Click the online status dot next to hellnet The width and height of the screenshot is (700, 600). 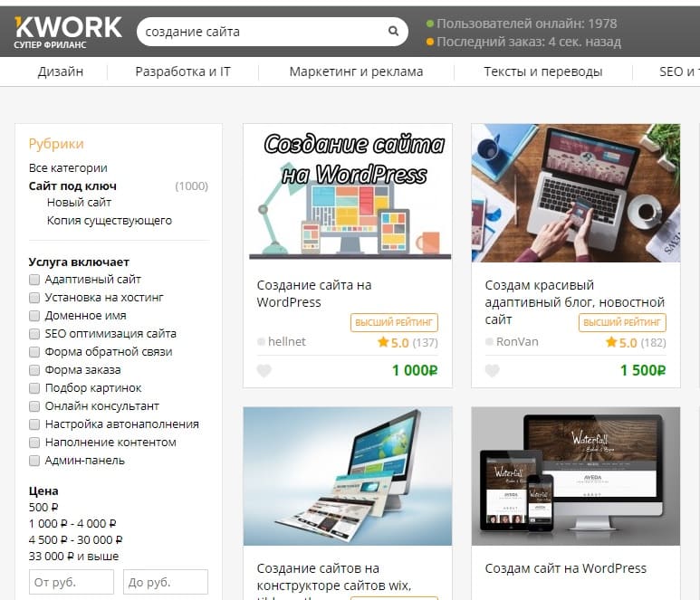[x=262, y=342]
